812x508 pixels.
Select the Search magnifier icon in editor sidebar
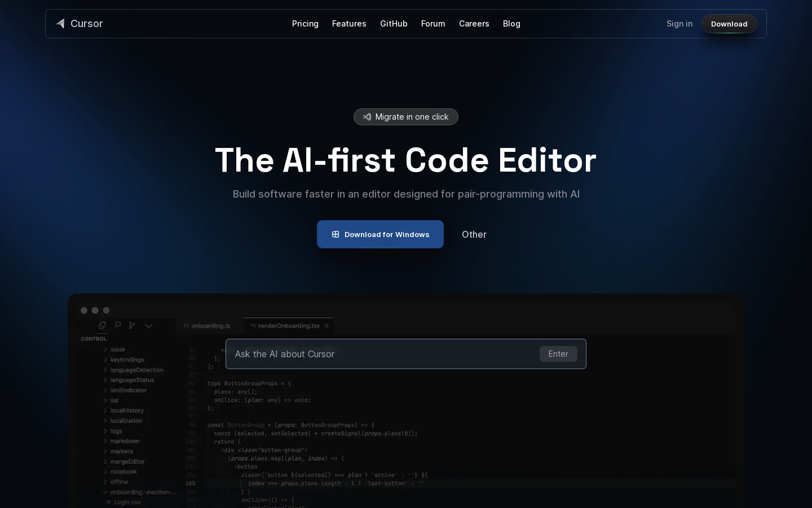tap(117, 325)
